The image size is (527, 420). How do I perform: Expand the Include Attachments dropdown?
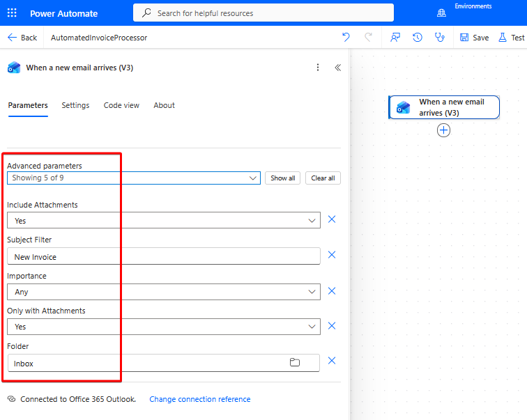pos(164,220)
